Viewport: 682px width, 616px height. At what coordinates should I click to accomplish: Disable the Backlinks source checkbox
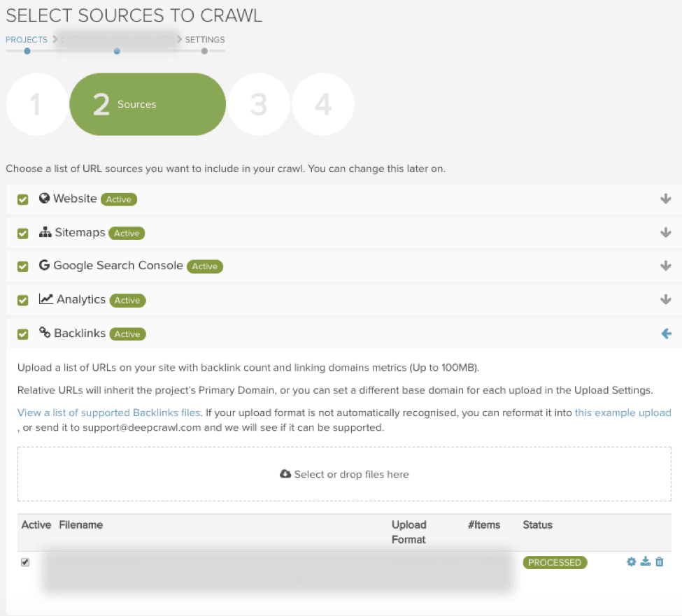(x=22, y=334)
